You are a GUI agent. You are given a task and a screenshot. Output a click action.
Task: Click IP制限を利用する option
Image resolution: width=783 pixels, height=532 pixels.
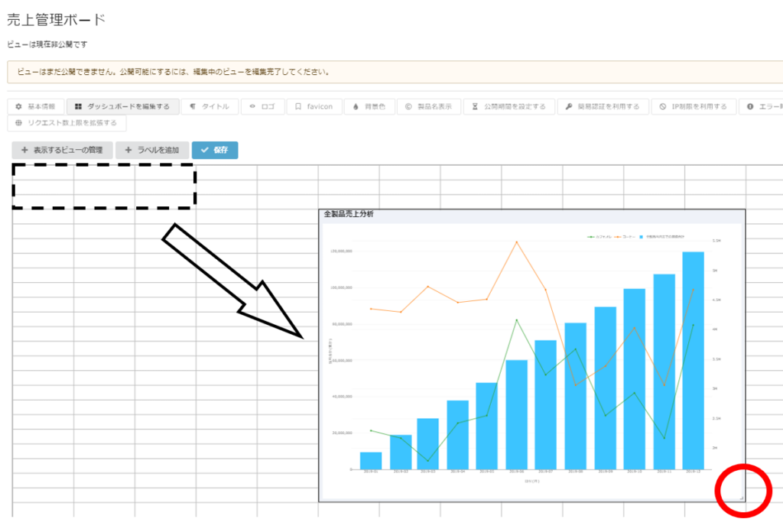pos(693,107)
